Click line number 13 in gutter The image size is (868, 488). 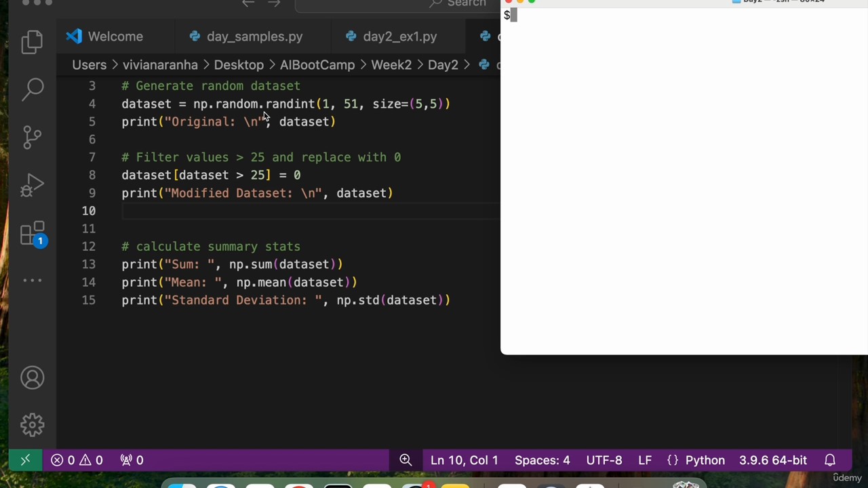(x=89, y=264)
